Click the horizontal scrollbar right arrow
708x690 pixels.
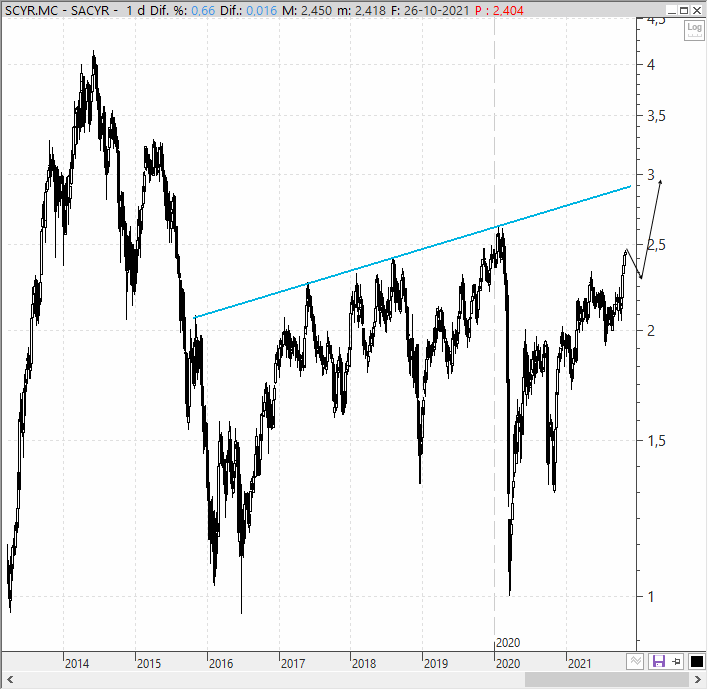click(x=698, y=680)
